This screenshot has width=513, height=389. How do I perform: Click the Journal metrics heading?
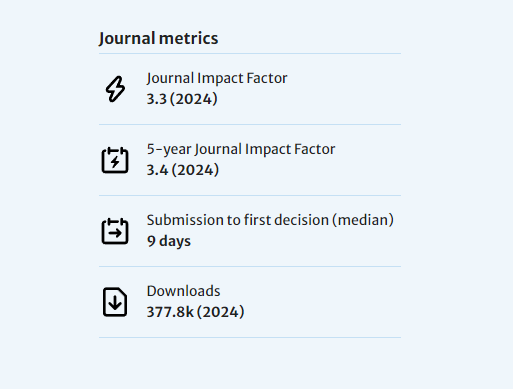click(158, 38)
